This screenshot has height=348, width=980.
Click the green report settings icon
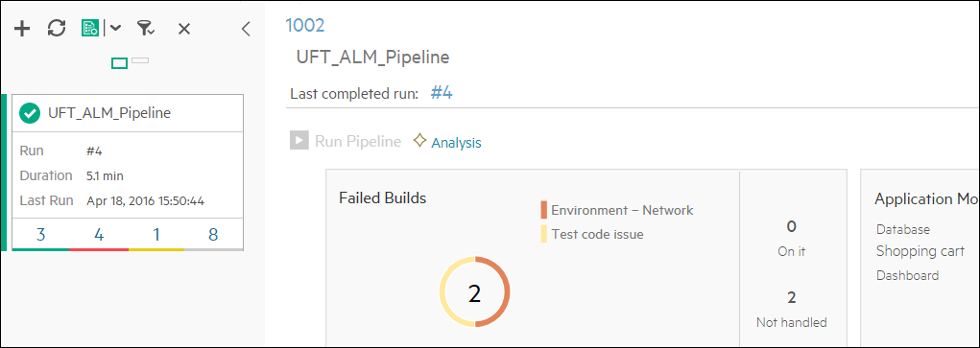coord(90,28)
